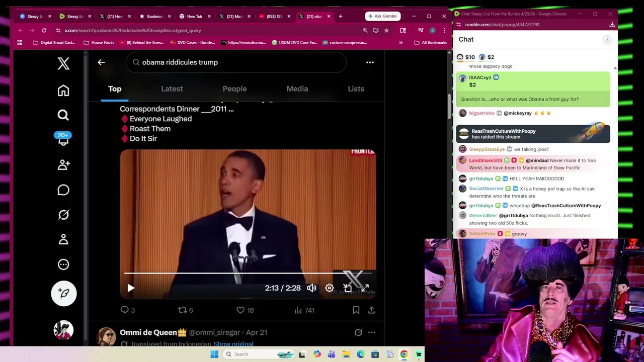
Task: Bookmark this page with star icon
Action: [x=386, y=31]
